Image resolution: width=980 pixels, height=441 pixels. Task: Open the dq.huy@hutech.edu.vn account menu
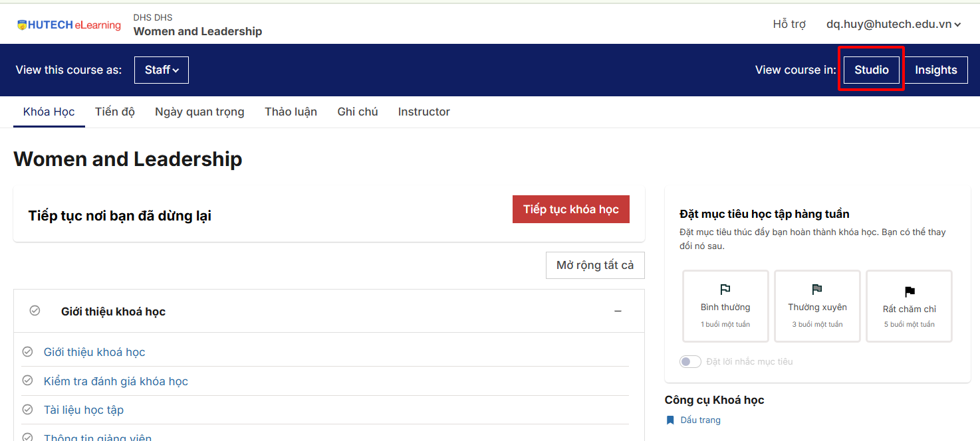pos(893,25)
